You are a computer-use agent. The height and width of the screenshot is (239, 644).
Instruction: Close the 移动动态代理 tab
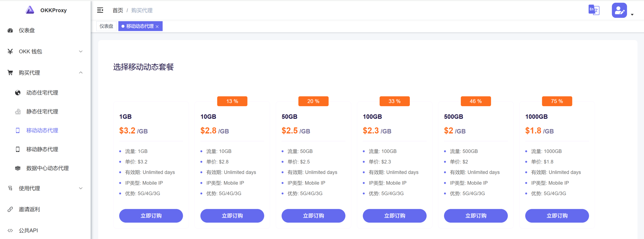tap(157, 26)
